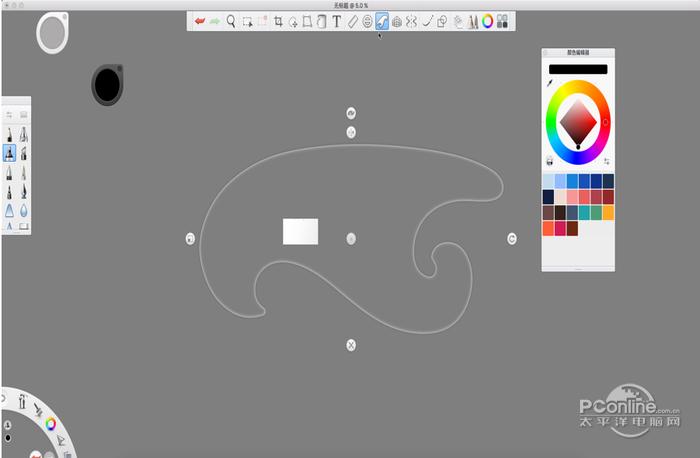Open the Layer Editor icon in toolbar
This screenshot has width=700, height=458.
pos(458,21)
